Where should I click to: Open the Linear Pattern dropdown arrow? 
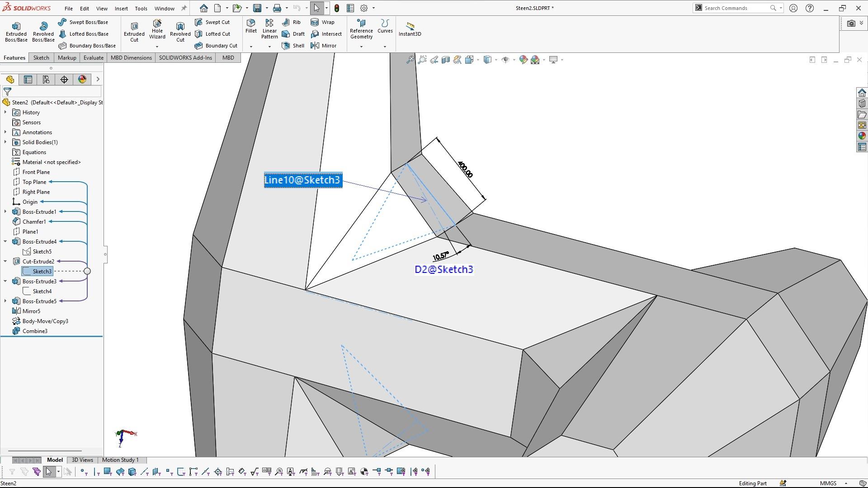coord(269,47)
